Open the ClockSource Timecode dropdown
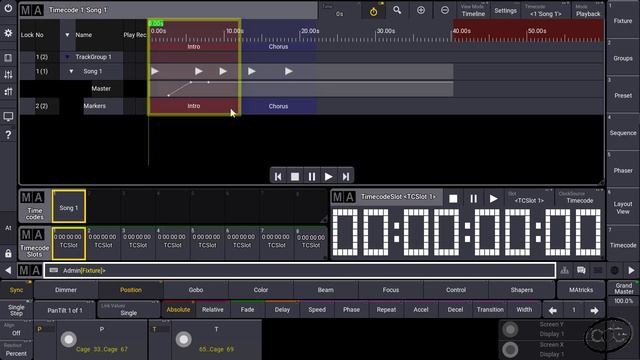 [x=580, y=198]
